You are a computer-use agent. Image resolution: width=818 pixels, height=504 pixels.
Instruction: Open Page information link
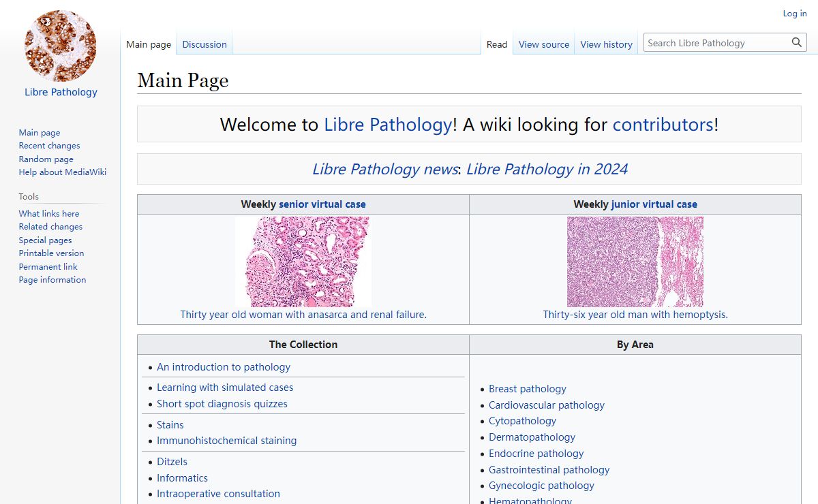(x=52, y=279)
